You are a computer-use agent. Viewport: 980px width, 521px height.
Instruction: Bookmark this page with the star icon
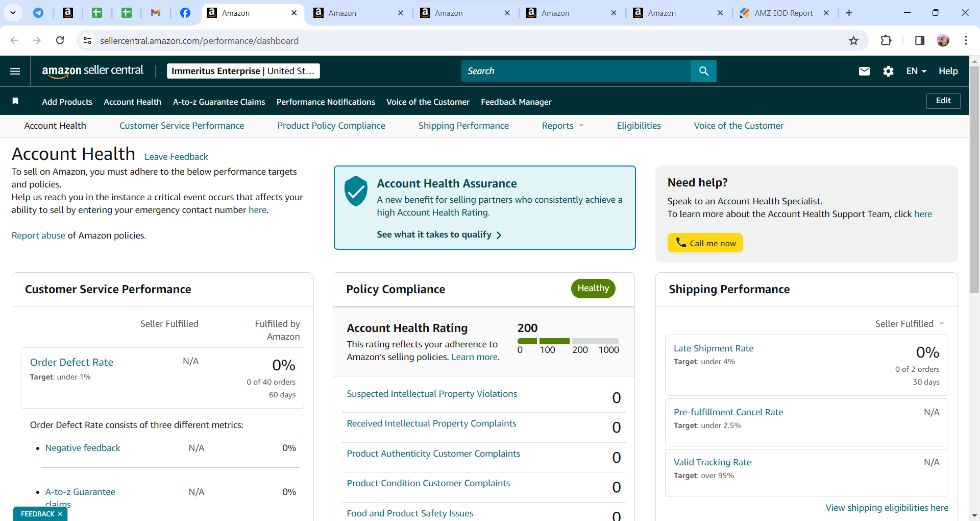853,40
